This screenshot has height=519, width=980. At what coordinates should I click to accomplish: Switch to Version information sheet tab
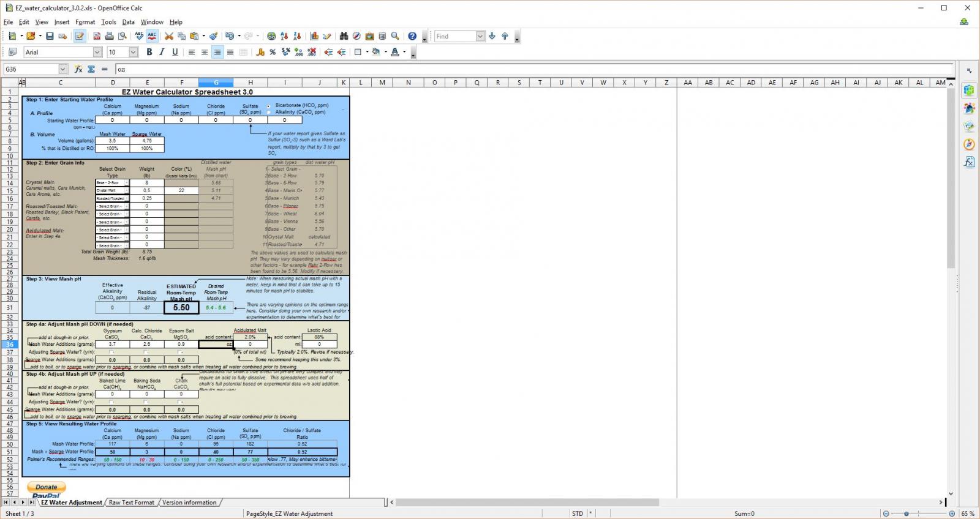click(189, 502)
